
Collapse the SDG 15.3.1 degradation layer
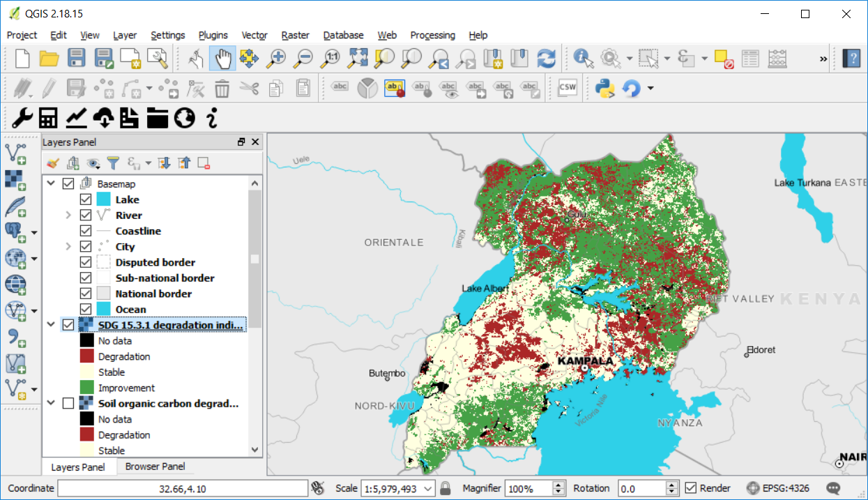50,325
